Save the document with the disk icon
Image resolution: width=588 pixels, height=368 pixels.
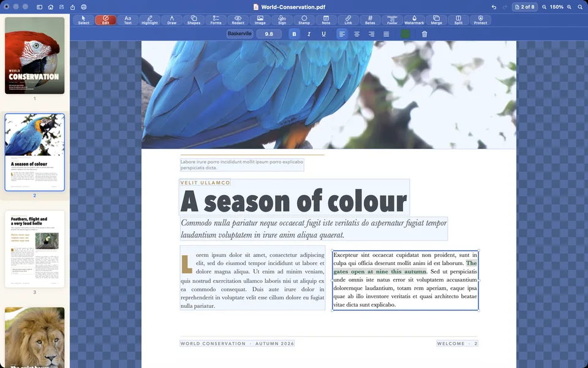61,7
